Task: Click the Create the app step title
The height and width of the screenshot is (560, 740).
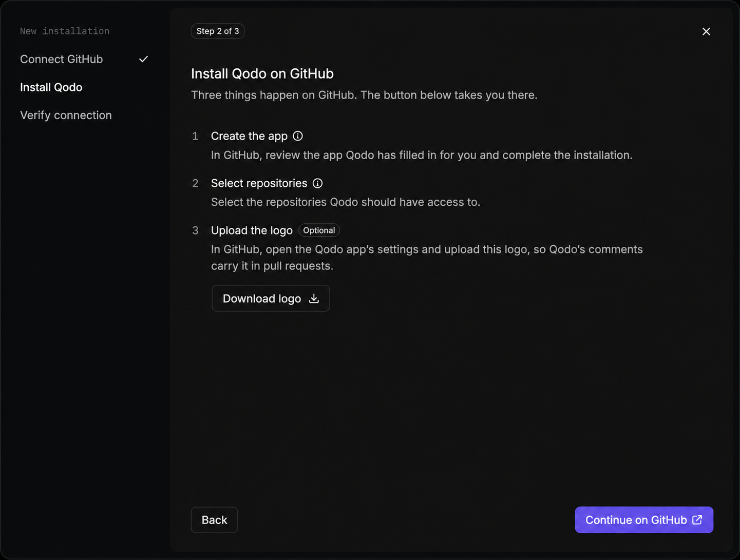Action: (x=249, y=136)
